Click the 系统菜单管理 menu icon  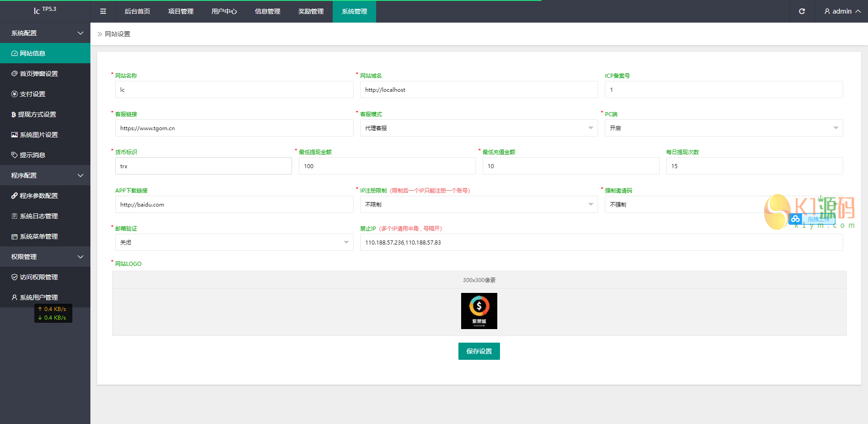point(14,236)
